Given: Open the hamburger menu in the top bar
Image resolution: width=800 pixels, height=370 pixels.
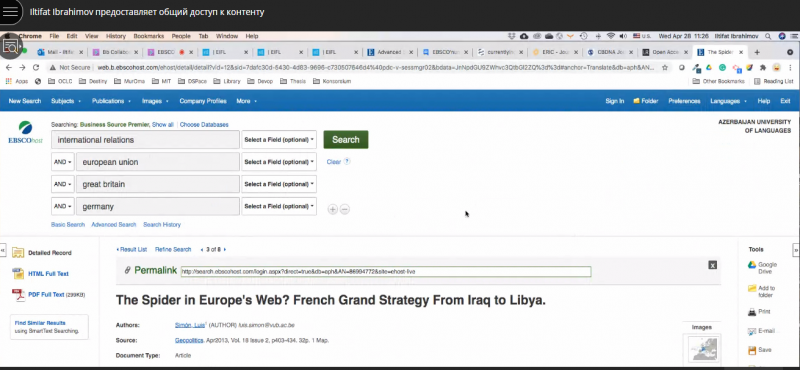Looking at the screenshot, I should 10,12.
